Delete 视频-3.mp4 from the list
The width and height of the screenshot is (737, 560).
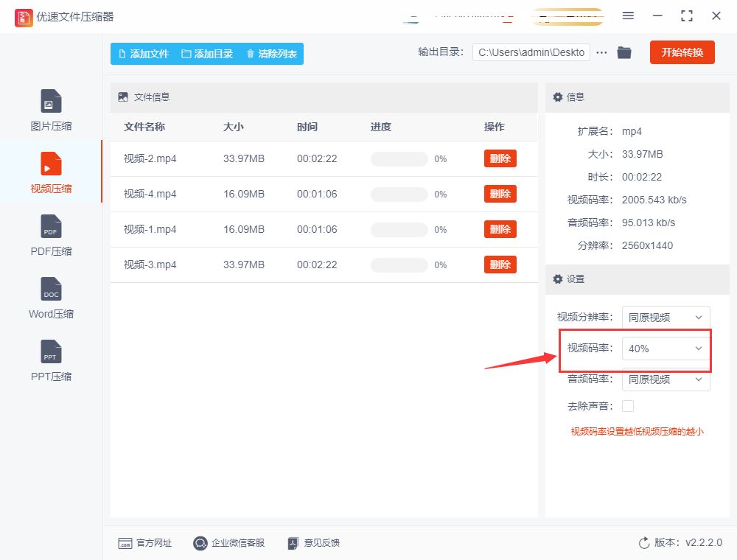click(x=500, y=265)
